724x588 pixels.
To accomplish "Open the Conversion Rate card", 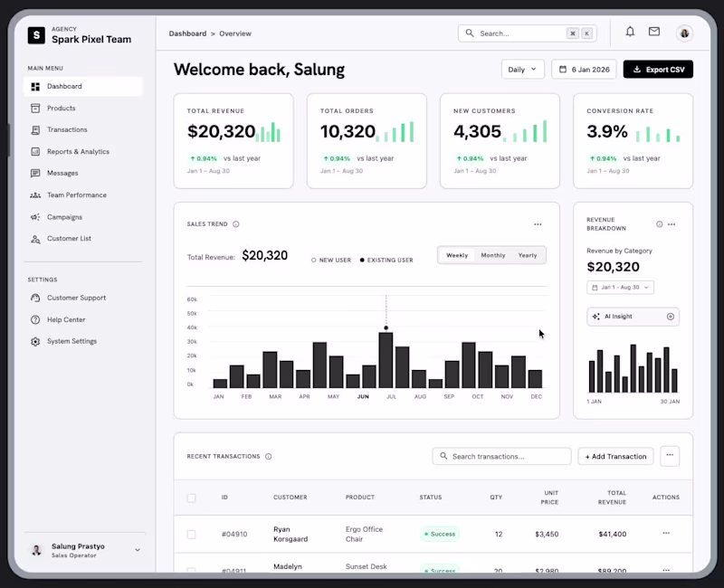I will click(633, 141).
